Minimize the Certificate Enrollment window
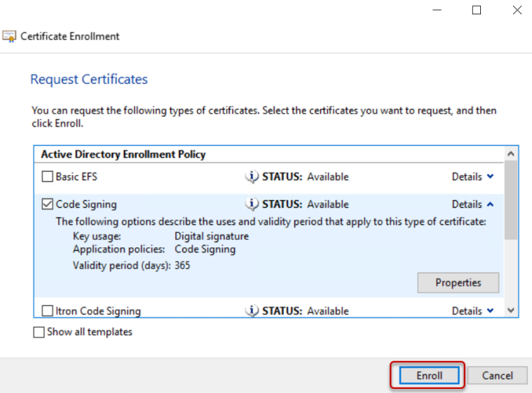 [x=437, y=10]
